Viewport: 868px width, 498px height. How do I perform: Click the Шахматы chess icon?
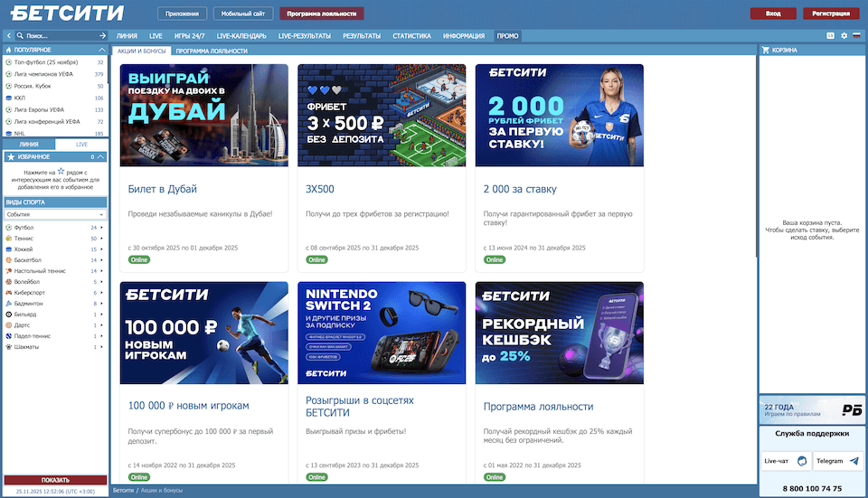9,346
